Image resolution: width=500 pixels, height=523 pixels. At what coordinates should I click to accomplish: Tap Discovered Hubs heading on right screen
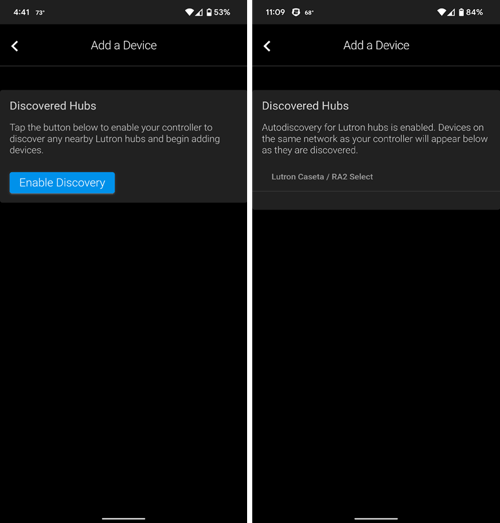(x=305, y=106)
